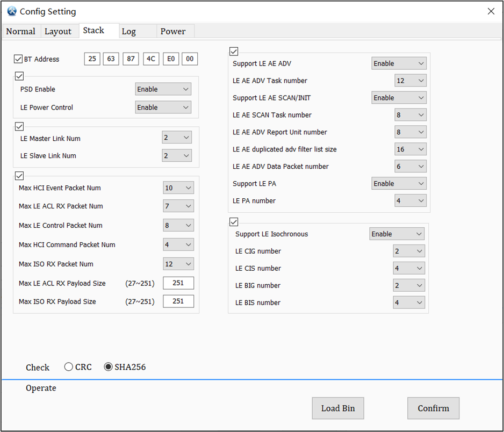Viewport: 504px width, 432px height.
Task: Select the CRC check radio button
Action: [69, 366]
